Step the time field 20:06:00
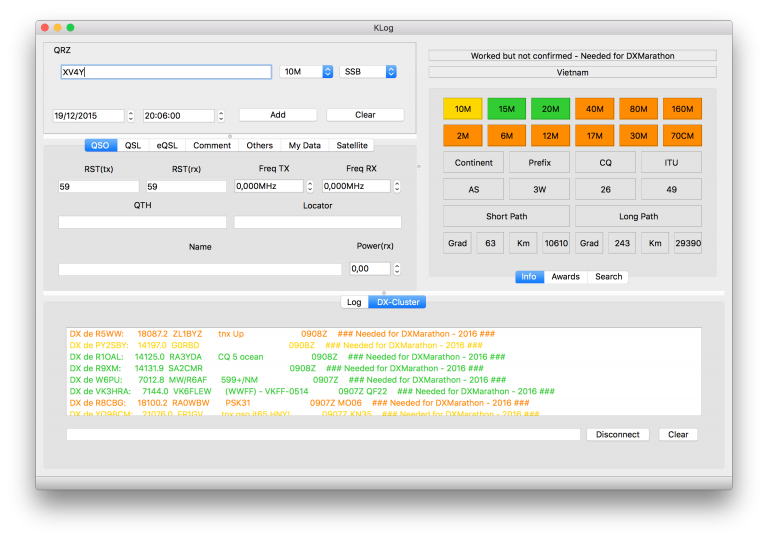Image resolution: width=768 pixels, height=541 pixels. [x=221, y=116]
